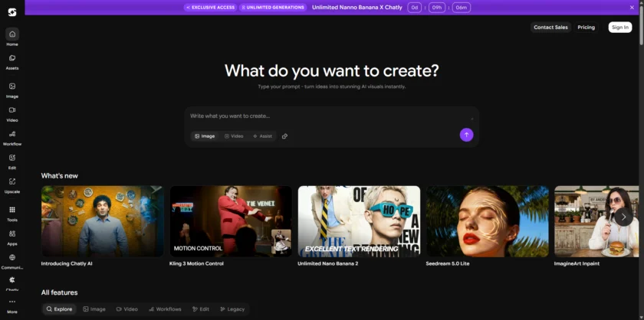
Task: Switch to Workflows features tab
Action: (165, 309)
